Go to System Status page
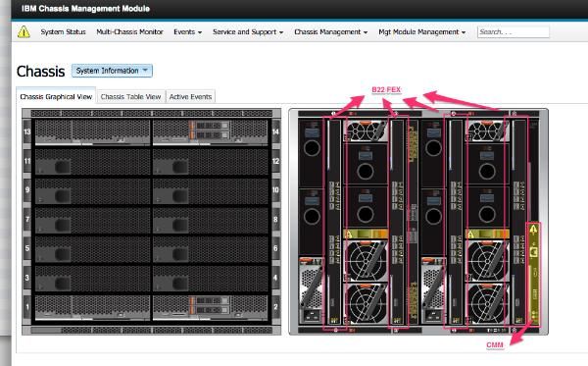 [x=64, y=32]
